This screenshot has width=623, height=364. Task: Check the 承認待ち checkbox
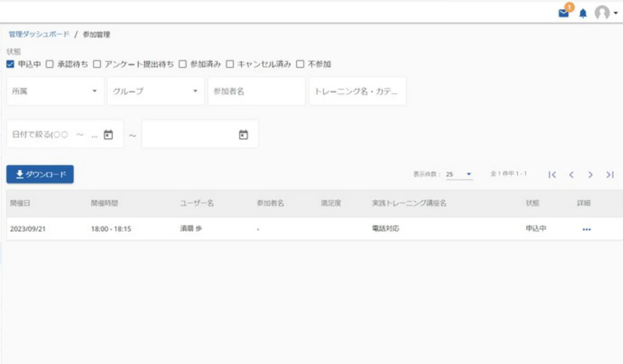pyautogui.click(x=50, y=64)
